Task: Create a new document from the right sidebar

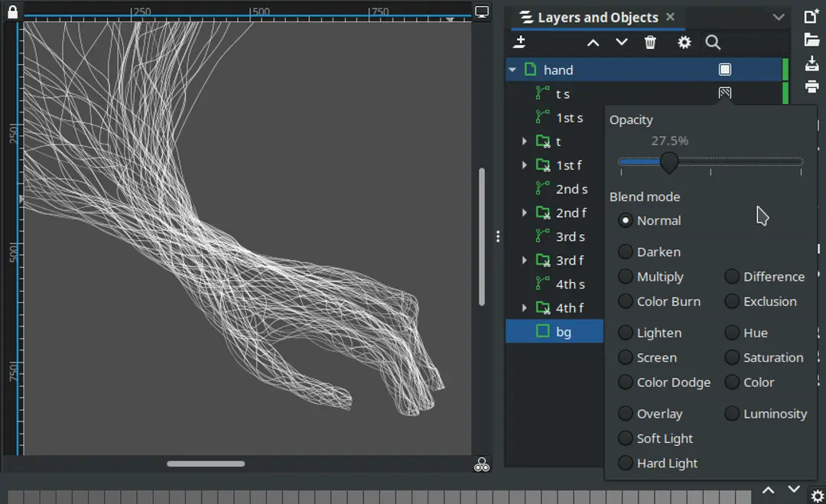Action: (x=811, y=15)
